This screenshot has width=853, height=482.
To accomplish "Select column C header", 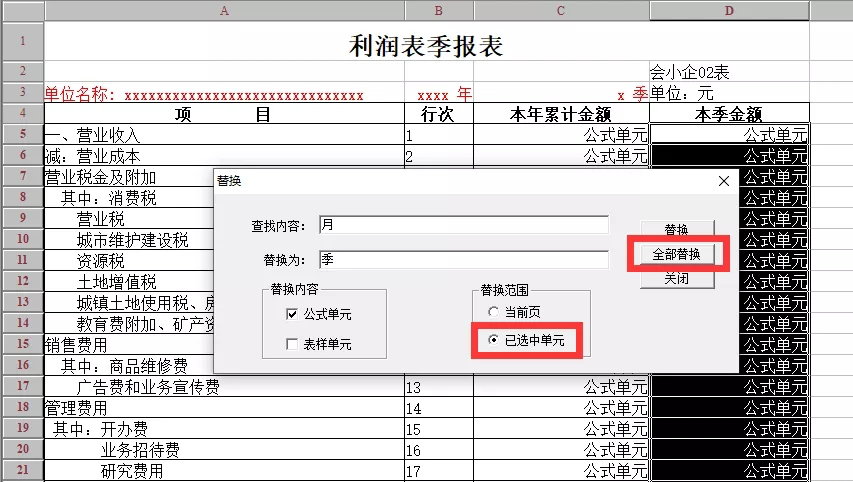I will 561,10.
